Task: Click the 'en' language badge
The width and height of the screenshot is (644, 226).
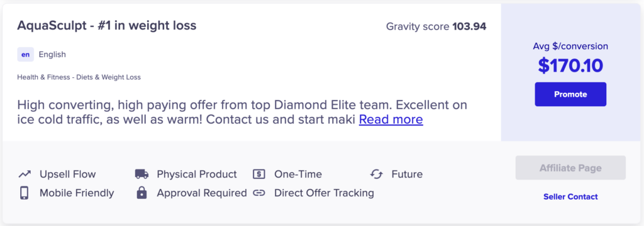Action: point(25,55)
